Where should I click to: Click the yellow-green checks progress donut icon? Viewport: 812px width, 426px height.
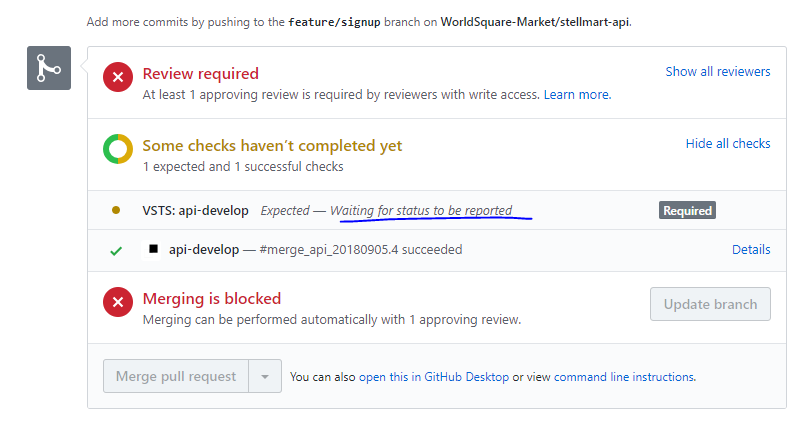pyautogui.click(x=118, y=149)
